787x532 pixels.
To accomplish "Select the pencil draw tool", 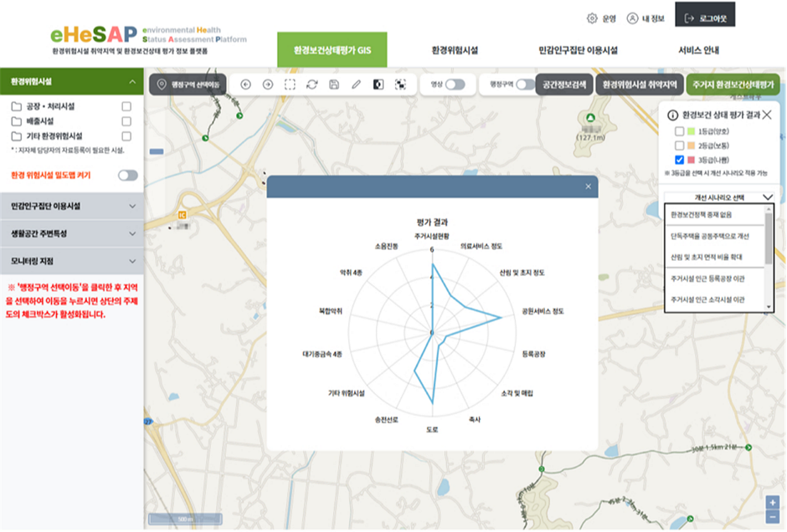I will (x=356, y=84).
